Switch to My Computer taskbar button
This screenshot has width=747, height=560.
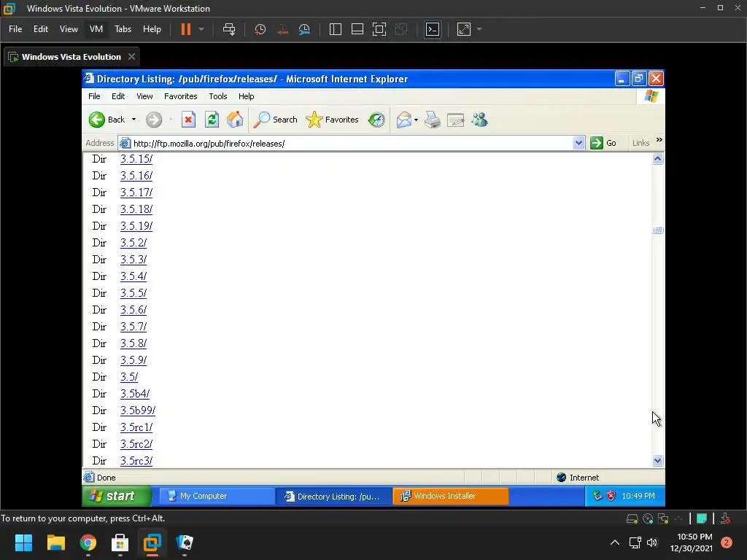tap(216, 496)
